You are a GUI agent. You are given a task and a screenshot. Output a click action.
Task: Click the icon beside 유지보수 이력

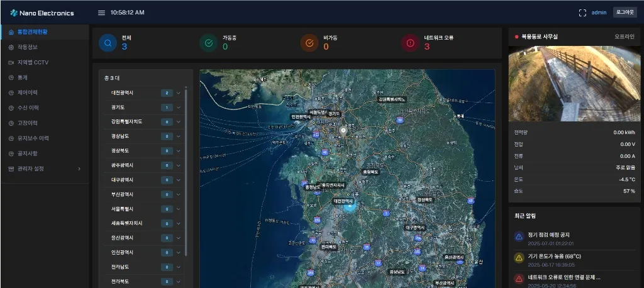[11, 138]
